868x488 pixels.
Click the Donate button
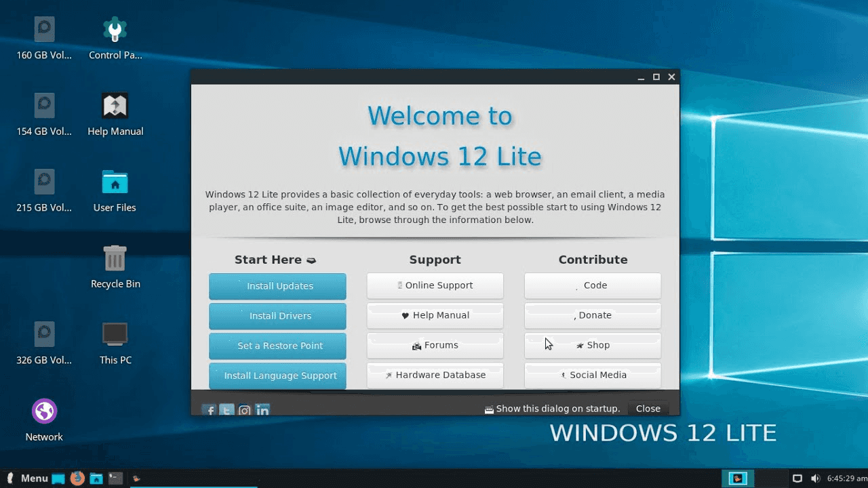click(593, 315)
